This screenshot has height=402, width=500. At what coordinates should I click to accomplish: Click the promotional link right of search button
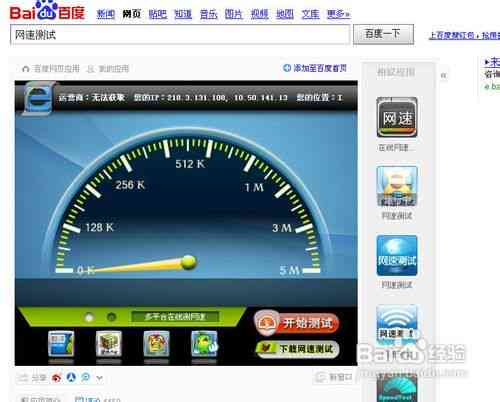click(464, 35)
